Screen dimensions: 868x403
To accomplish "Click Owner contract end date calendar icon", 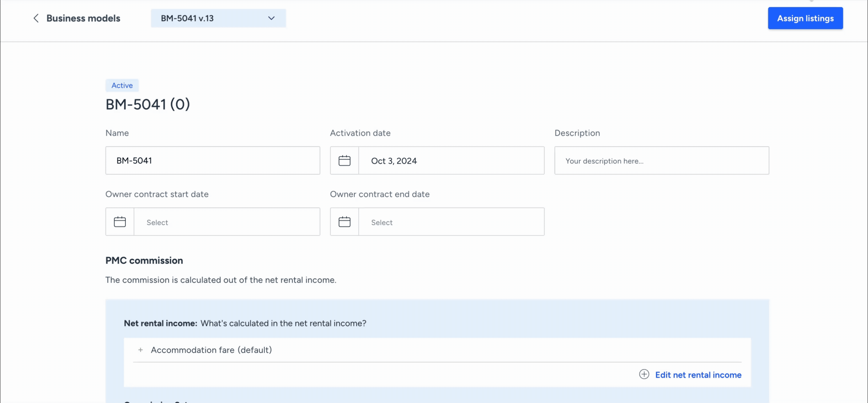I will pos(344,222).
